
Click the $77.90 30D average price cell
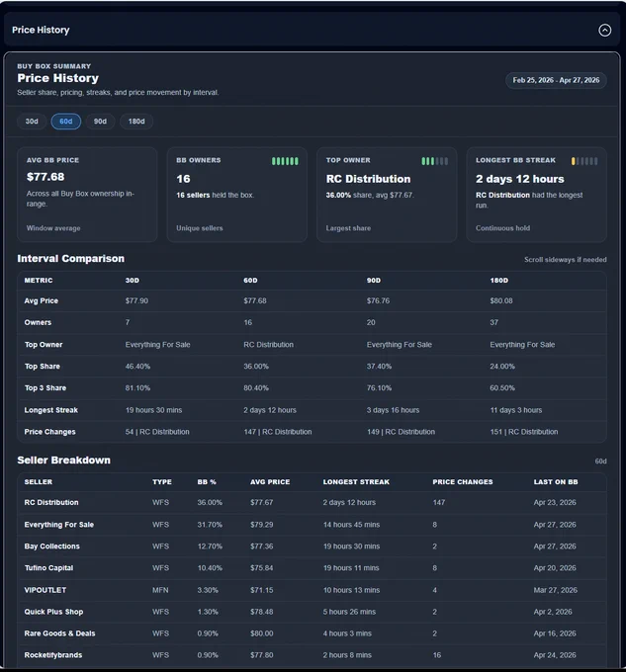pyautogui.click(x=136, y=300)
